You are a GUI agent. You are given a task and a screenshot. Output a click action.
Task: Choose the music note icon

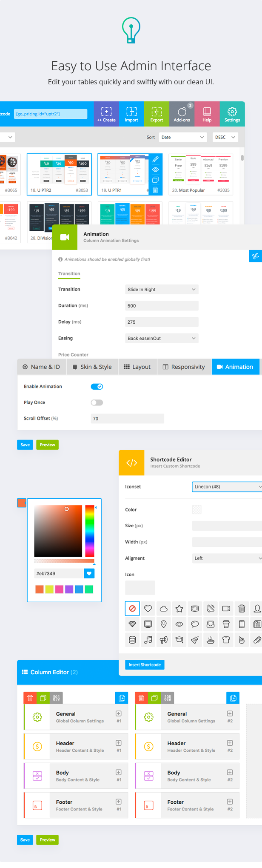click(148, 640)
